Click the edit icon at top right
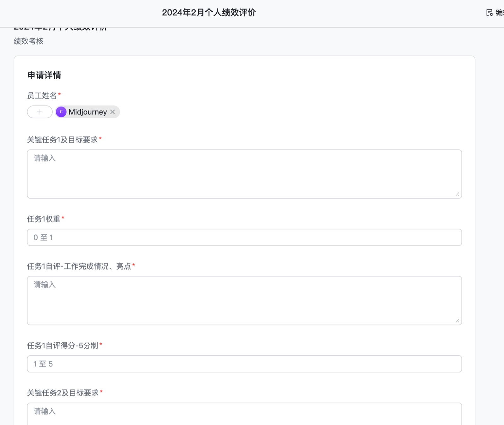 [489, 13]
